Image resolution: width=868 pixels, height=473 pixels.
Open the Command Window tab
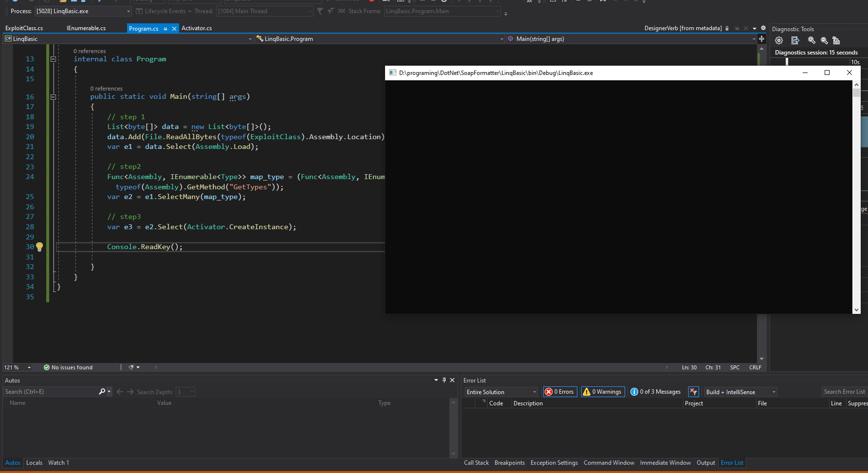(609, 463)
